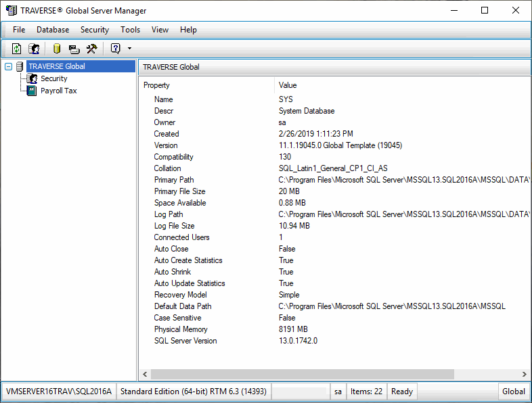
Task: Select Auto Create Statistics row
Action: tap(334, 260)
